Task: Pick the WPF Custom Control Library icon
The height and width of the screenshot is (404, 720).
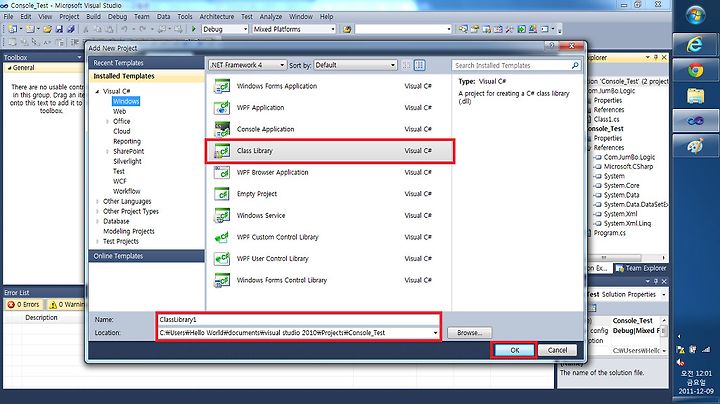Action: 222,237
